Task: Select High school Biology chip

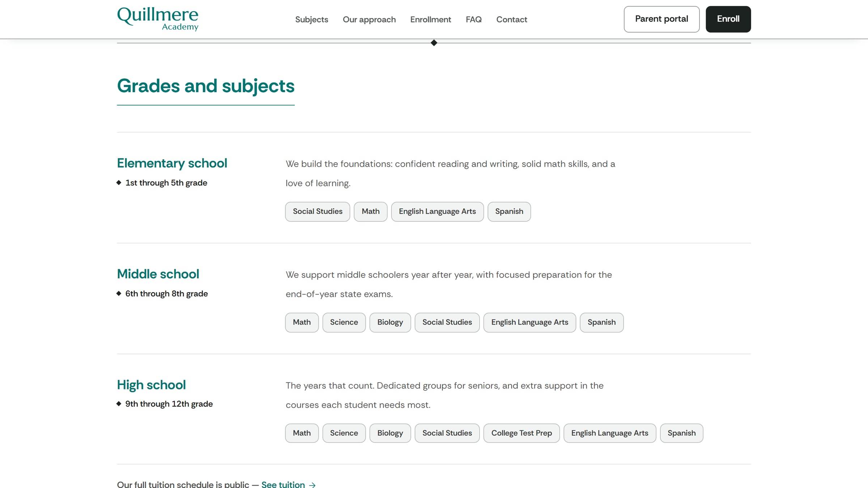Action: tap(390, 433)
